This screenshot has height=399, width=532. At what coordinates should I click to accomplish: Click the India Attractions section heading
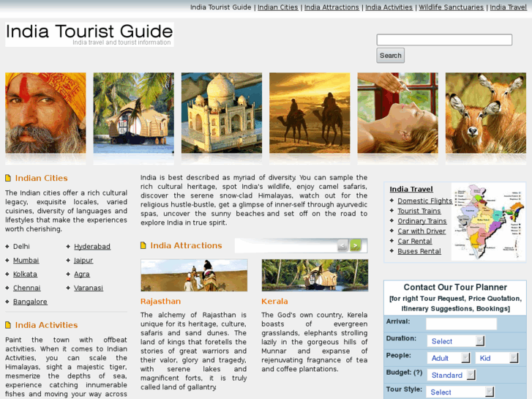pos(186,245)
